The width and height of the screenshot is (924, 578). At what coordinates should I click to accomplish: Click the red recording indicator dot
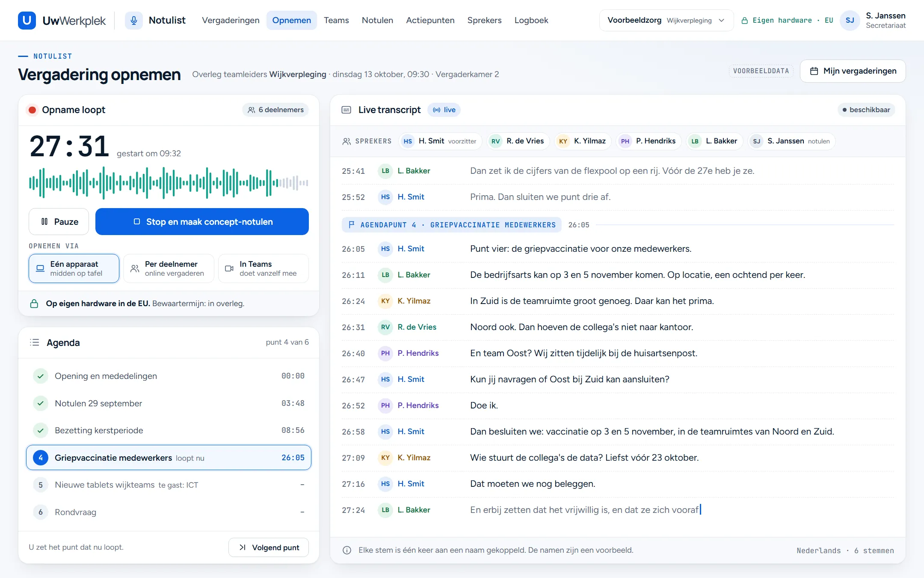click(32, 110)
